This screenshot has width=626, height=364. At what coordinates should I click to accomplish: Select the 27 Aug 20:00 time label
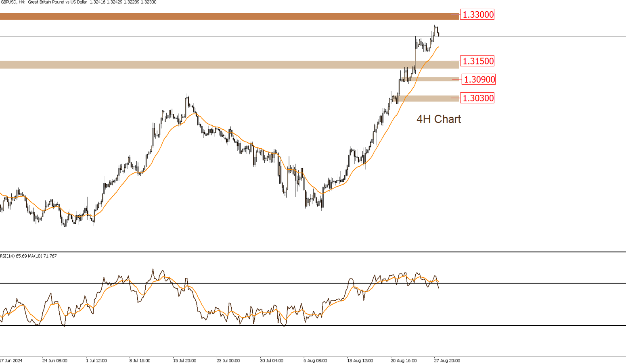click(447, 360)
